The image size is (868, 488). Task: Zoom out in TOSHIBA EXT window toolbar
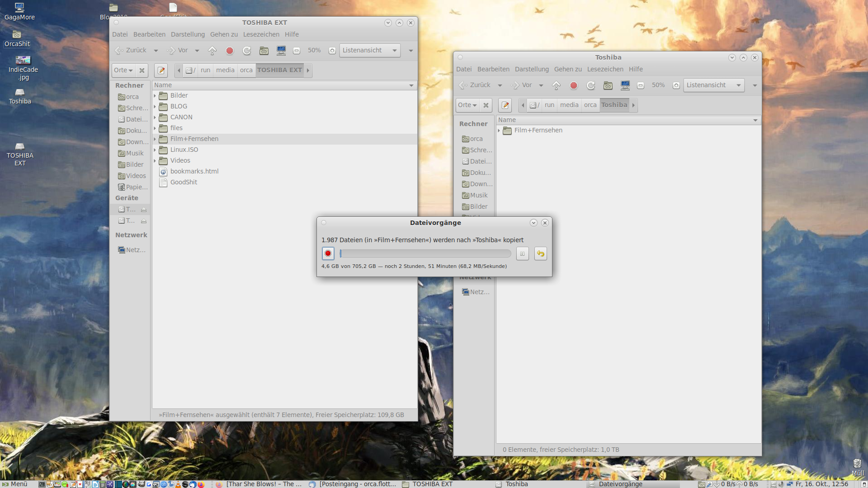(x=297, y=51)
